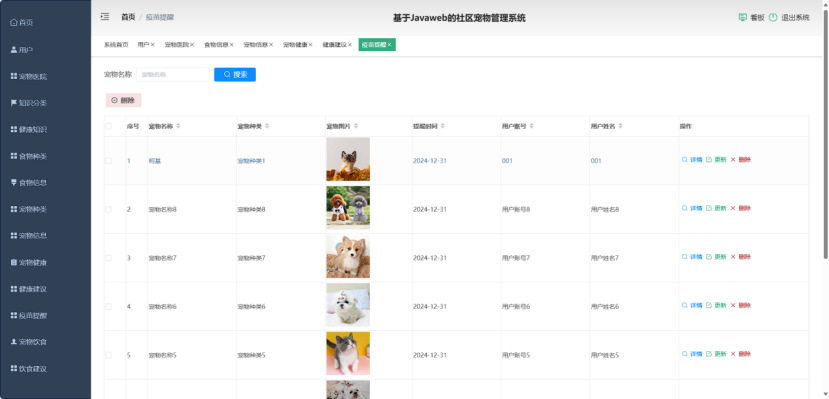Go to 饮食建议 in the sidebar
Viewport: 829px width, 399px height.
click(29, 369)
